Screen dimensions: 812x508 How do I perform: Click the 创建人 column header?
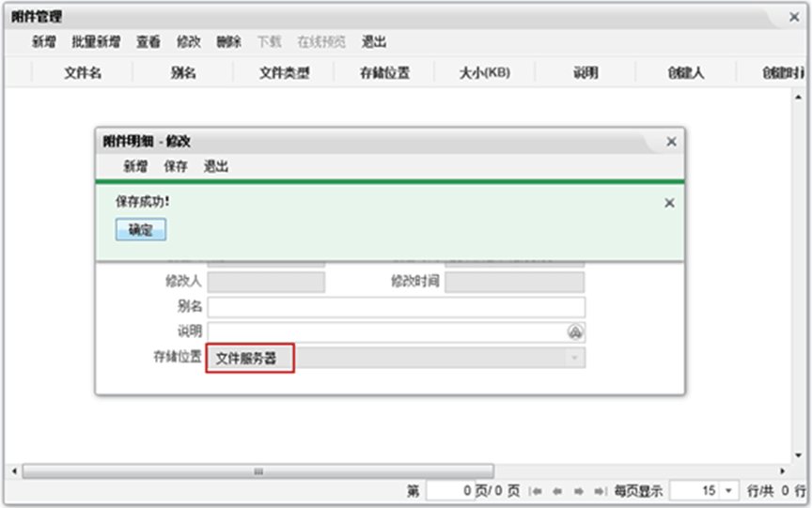pyautogui.click(x=686, y=73)
